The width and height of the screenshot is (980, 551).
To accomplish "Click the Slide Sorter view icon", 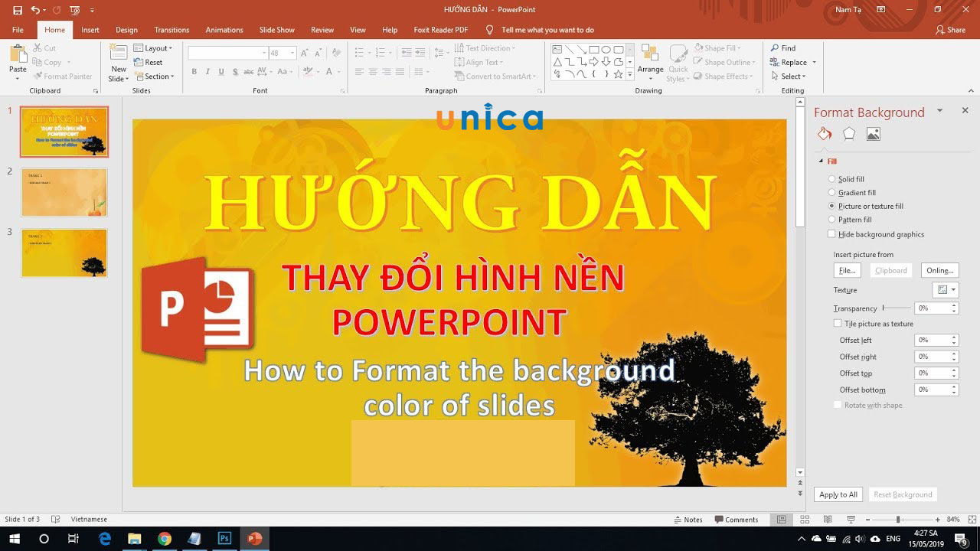I will point(804,520).
